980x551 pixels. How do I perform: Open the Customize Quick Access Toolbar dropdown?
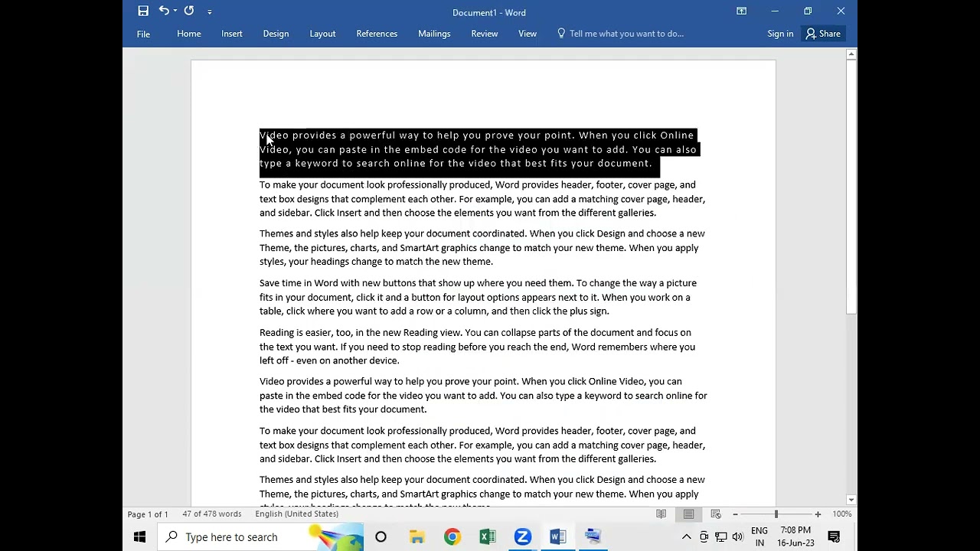(209, 11)
